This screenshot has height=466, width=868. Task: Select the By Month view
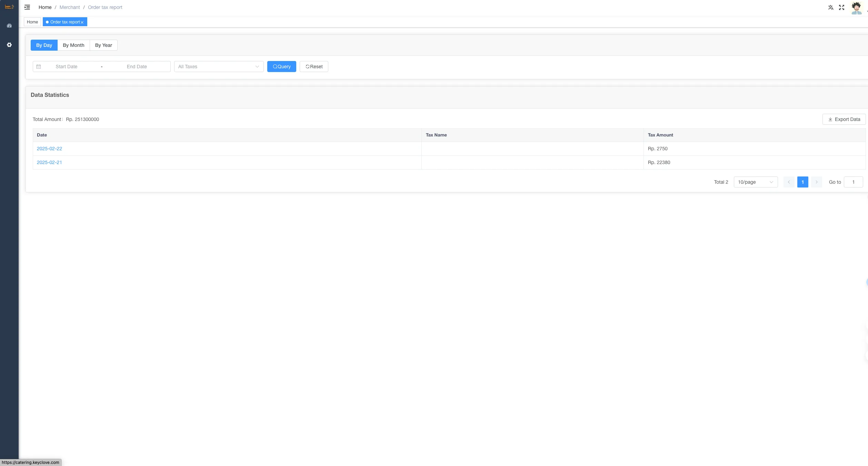(73, 45)
